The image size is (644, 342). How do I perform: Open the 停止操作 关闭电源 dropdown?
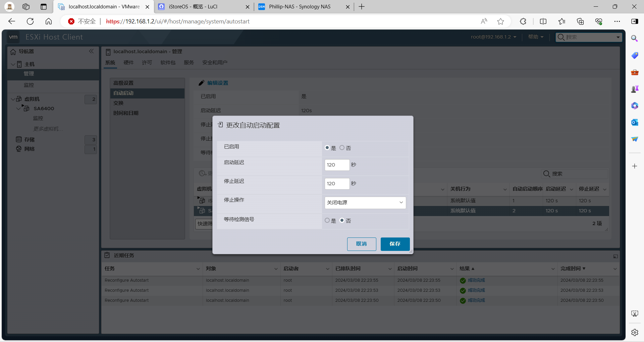pos(365,203)
